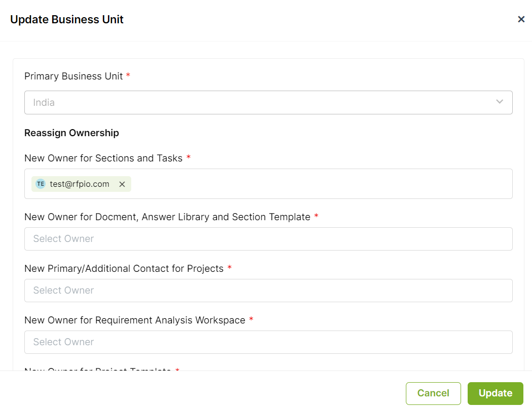Click New Primary/Additional Contact for Projects label
The width and height of the screenshot is (532, 409).
click(124, 268)
